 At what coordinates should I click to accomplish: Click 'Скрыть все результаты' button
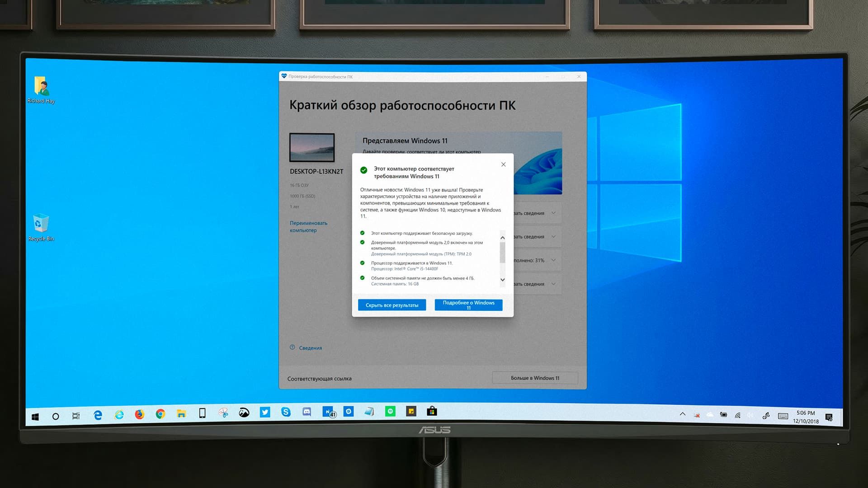[392, 305]
